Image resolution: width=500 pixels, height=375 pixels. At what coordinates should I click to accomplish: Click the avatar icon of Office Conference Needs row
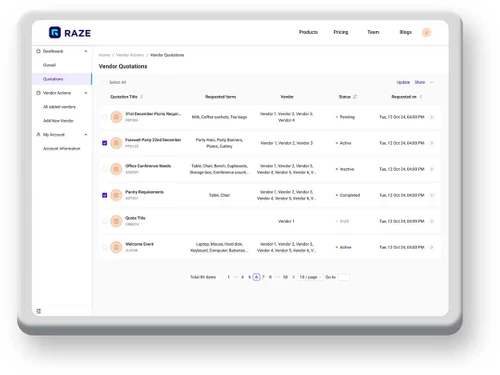point(116,169)
